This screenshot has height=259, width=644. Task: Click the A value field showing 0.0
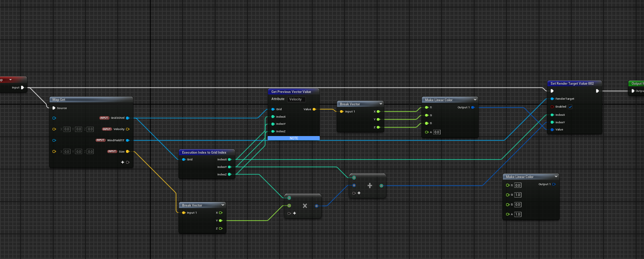(x=437, y=132)
